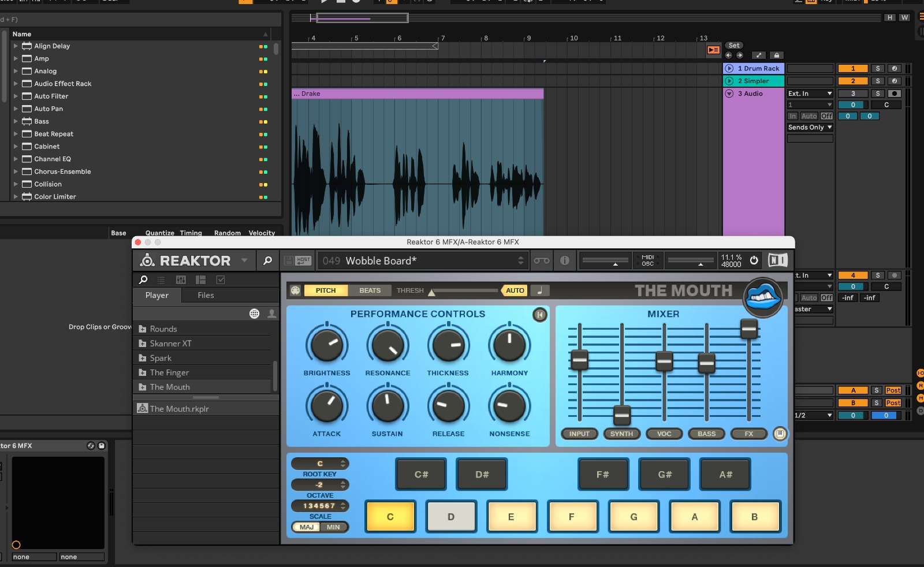Open the Velocity groove column header
Screen dimensions: 924x567
click(x=262, y=233)
